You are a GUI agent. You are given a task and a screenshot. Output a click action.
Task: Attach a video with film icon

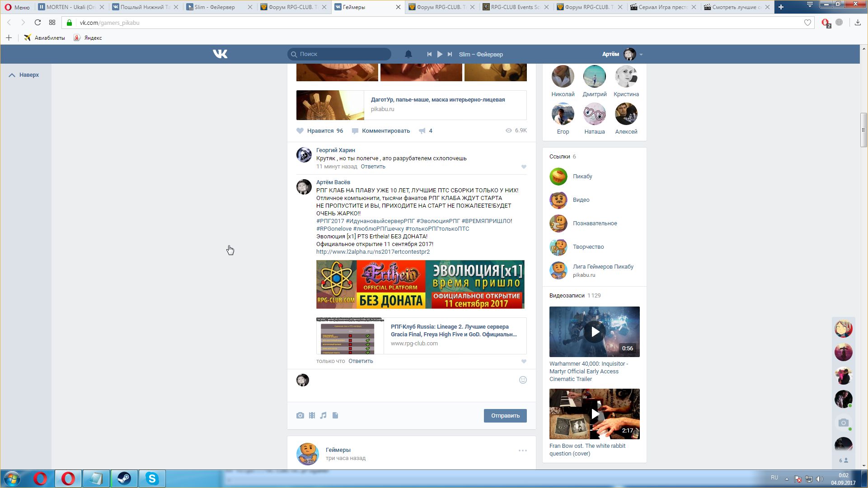click(312, 415)
